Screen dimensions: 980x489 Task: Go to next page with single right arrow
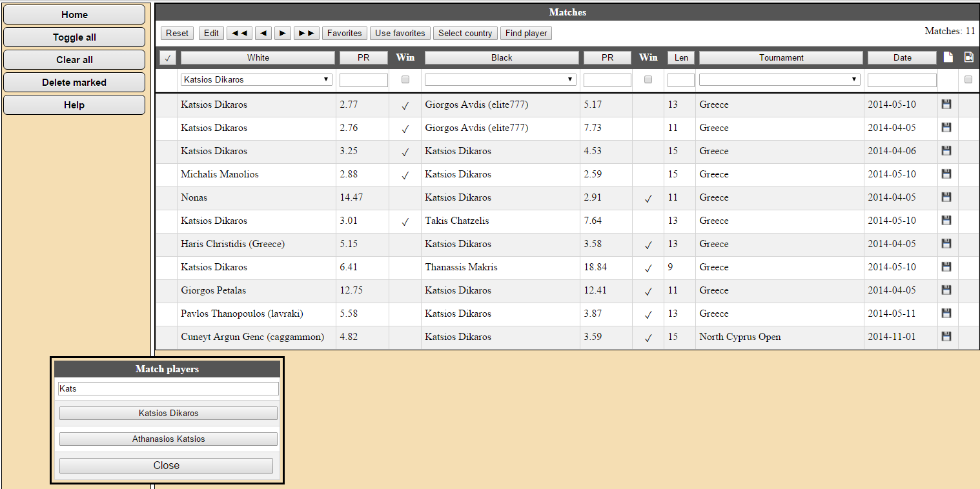point(282,34)
